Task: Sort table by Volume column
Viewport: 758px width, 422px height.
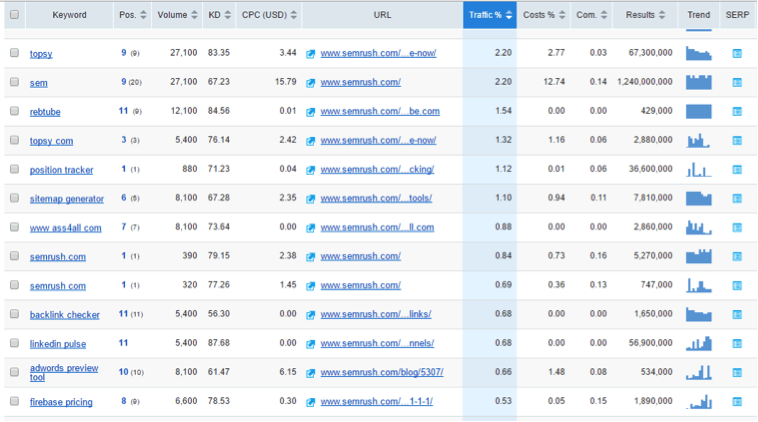Action: coord(177,15)
